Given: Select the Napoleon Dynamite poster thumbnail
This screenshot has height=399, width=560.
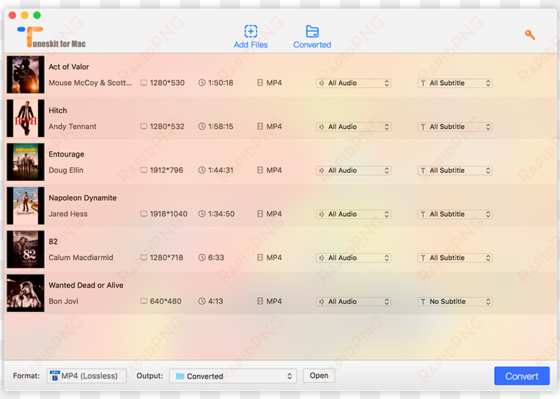Looking at the screenshot, I should click(26, 206).
